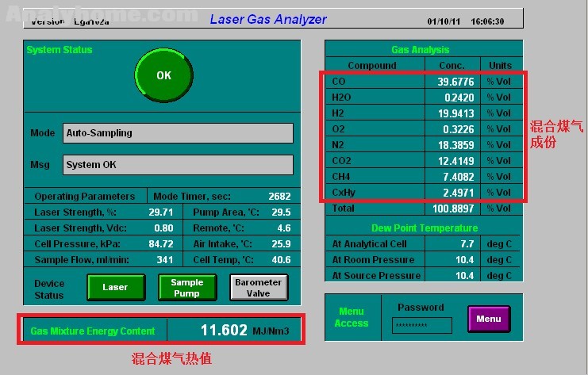Click the Operating Parameters label
The image size is (588, 375).
(x=84, y=197)
